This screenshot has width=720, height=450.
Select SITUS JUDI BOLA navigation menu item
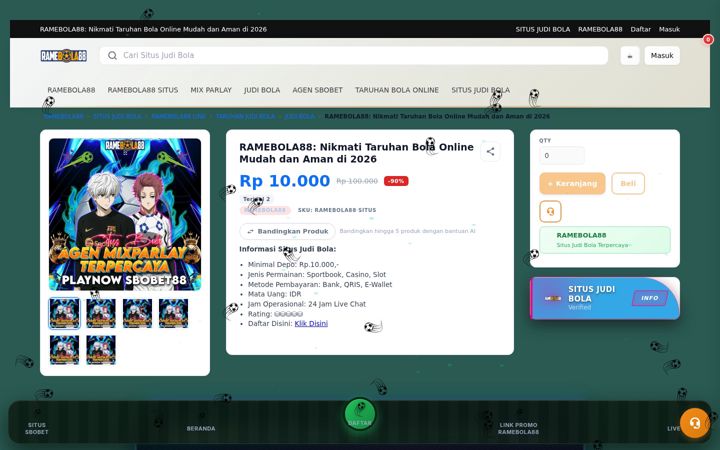point(480,90)
